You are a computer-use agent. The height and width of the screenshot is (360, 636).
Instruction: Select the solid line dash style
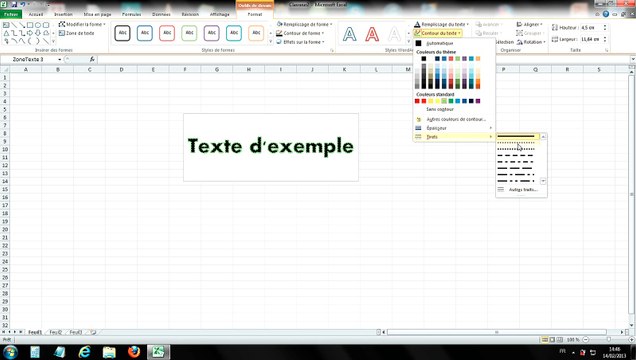click(x=518, y=137)
